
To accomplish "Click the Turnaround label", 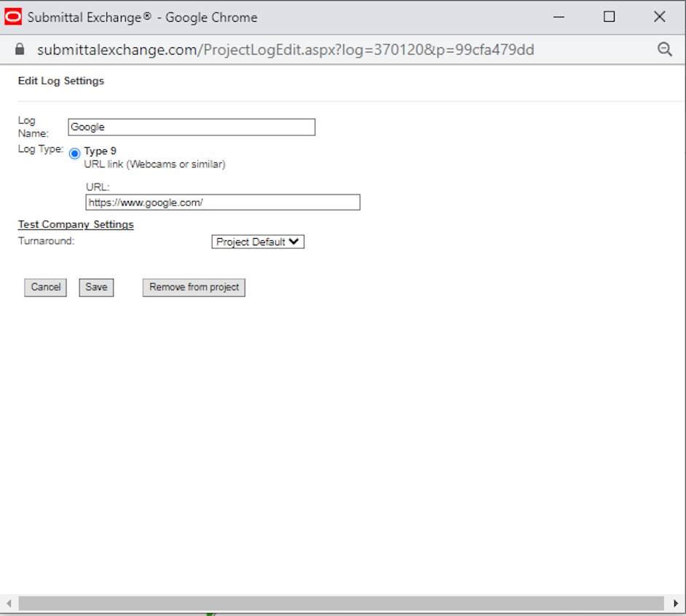I will (x=47, y=241).
